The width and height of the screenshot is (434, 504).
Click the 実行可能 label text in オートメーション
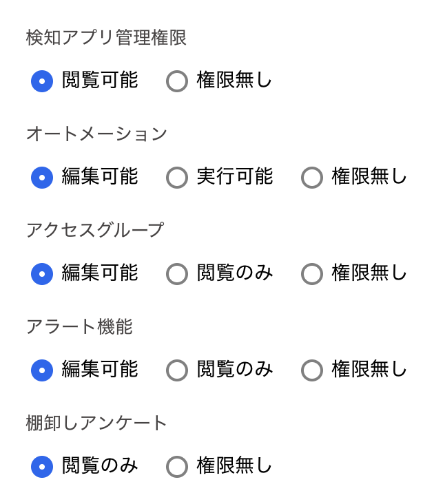pos(235,177)
